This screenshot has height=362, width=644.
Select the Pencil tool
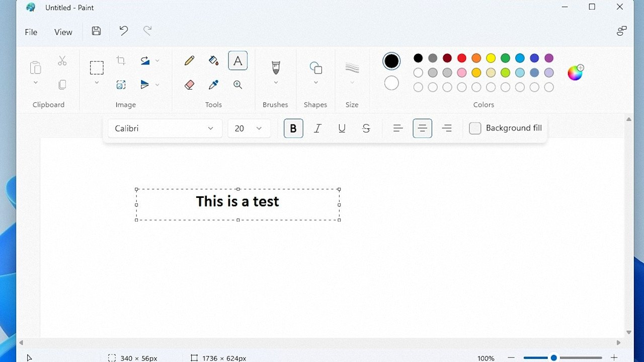click(189, 61)
